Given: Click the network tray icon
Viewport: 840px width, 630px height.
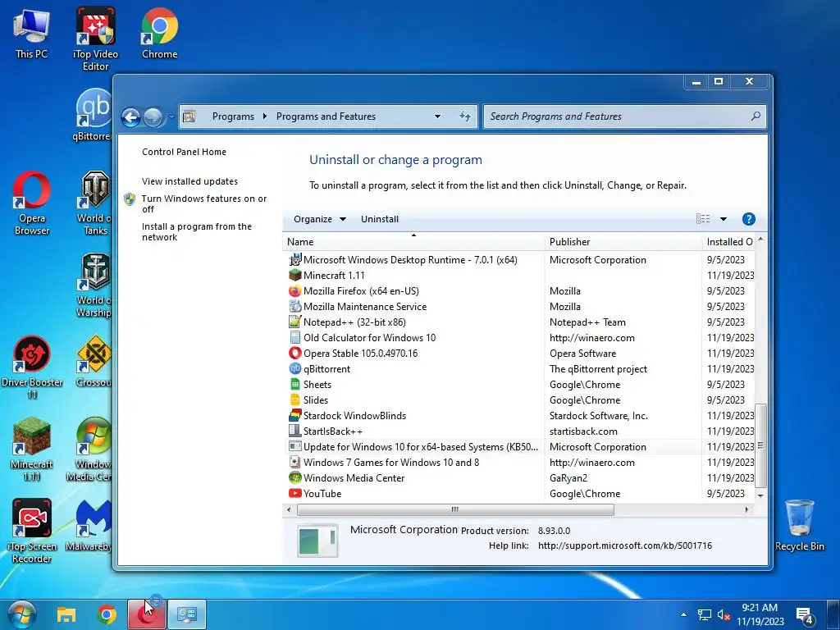Looking at the screenshot, I should tap(704, 615).
